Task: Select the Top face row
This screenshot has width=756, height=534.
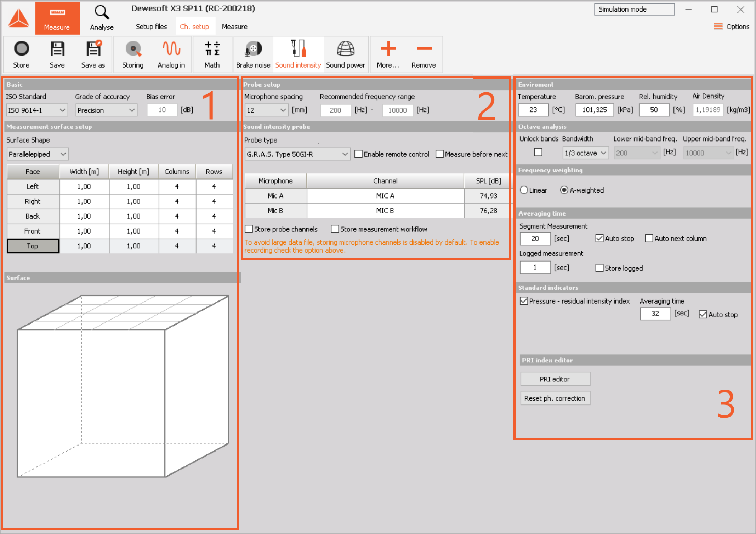Action: click(120, 246)
